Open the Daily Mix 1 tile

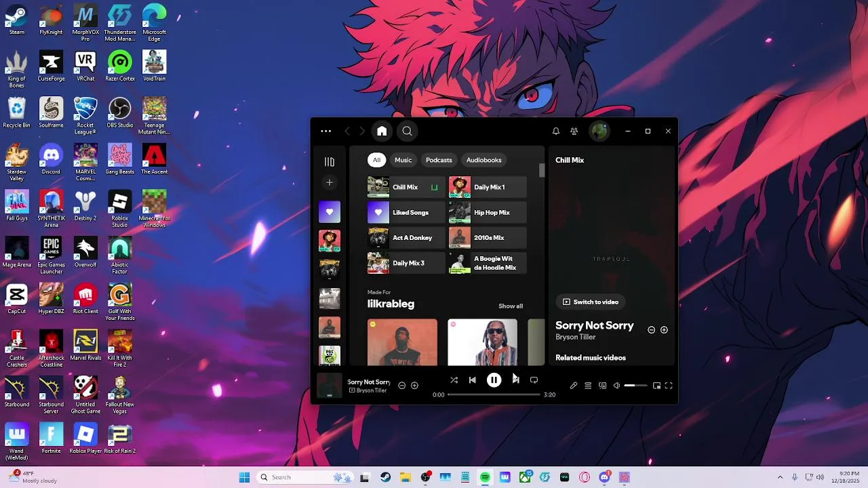[x=488, y=187]
